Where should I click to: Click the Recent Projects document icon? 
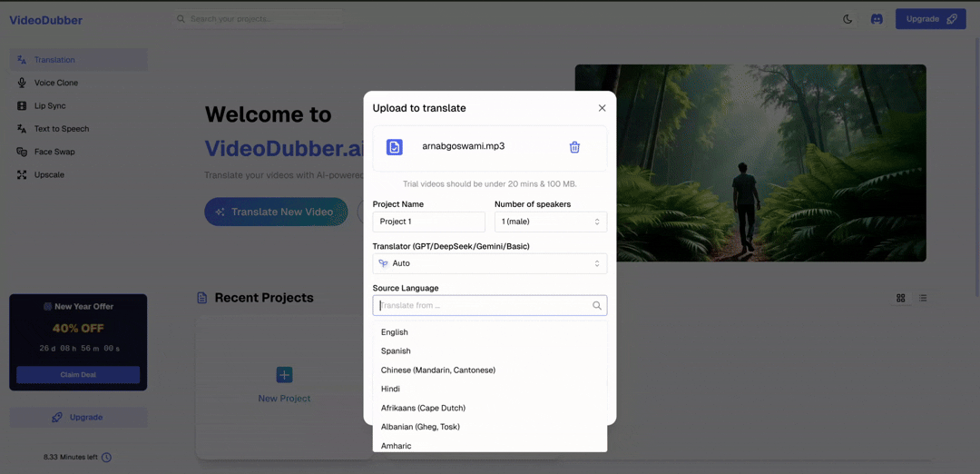click(201, 298)
